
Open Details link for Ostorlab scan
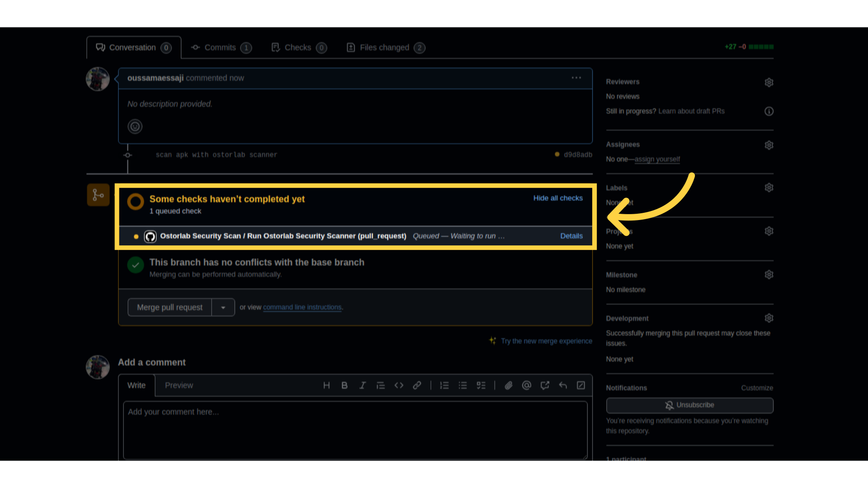[x=571, y=236]
